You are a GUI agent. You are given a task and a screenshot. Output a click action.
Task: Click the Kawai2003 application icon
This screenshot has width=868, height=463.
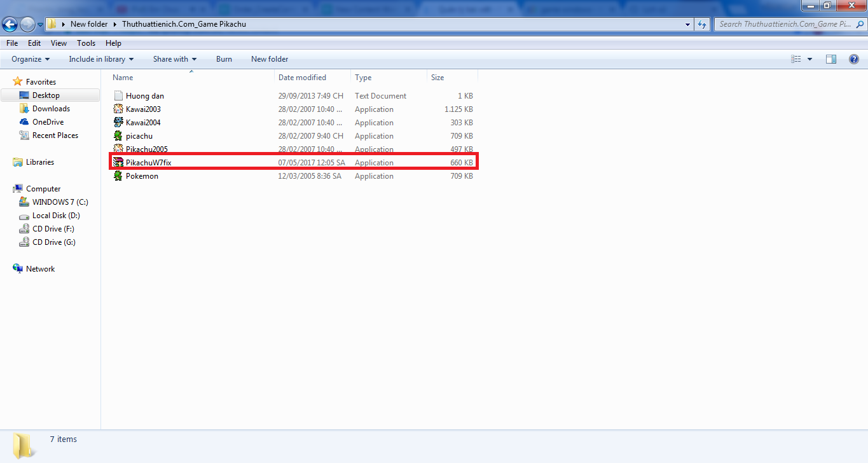click(x=118, y=109)
